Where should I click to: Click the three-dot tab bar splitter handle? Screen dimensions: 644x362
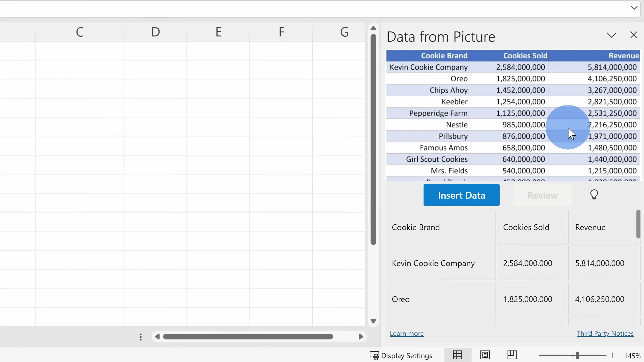(141, 337)
